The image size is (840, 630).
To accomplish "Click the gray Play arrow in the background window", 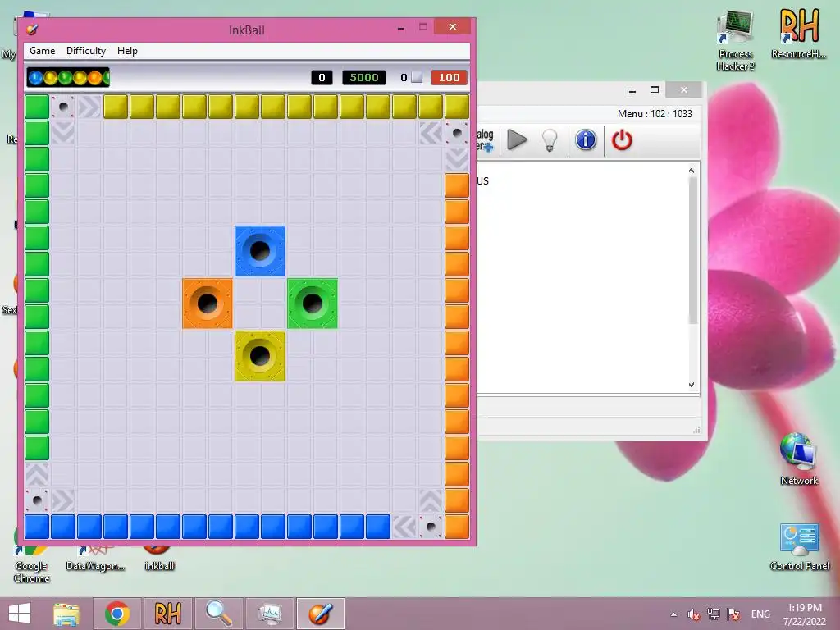I will (x=517, y=139).
